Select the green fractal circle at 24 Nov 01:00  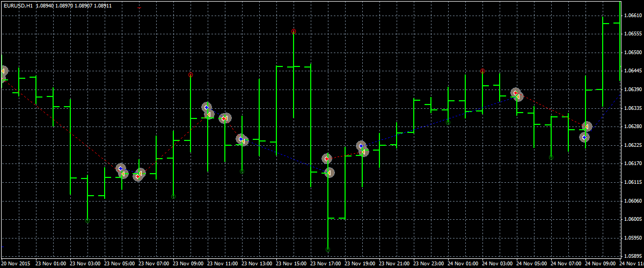[448, 122]
